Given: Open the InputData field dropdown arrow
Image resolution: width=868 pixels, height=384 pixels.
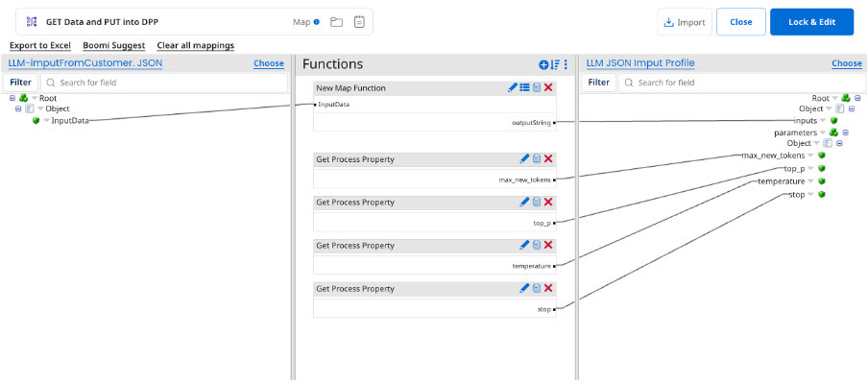Looking at the screenshot, I should [46, 121].
